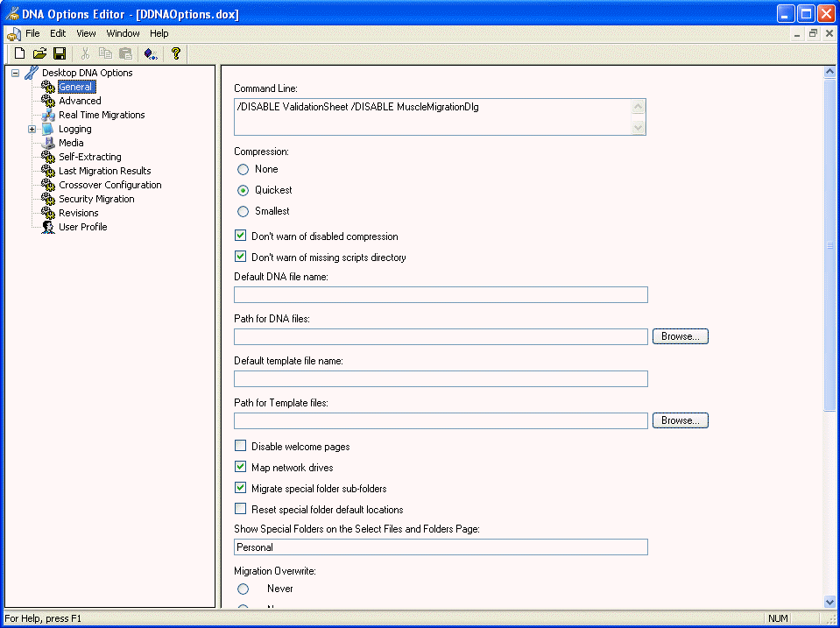Viewport: 840px width, 628px height.
Task: Click the main panel scroll down arrow
Action: click(x=829, y=603)
